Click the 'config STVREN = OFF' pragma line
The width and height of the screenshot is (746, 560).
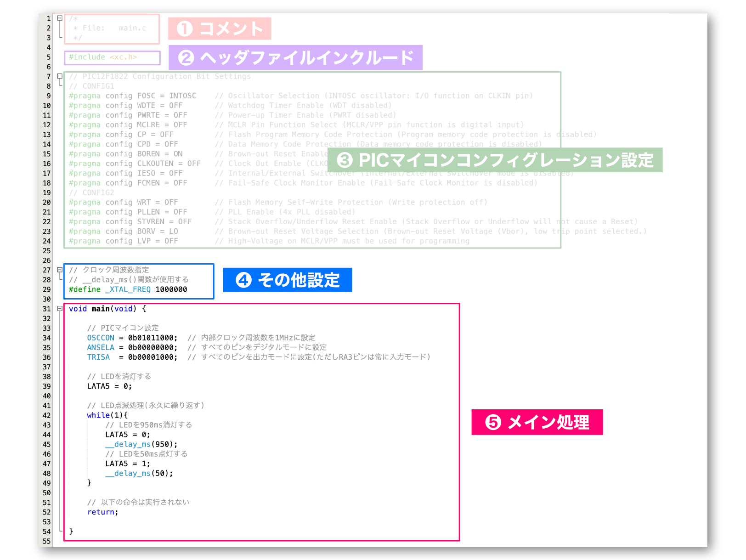(x=130, y=221)
